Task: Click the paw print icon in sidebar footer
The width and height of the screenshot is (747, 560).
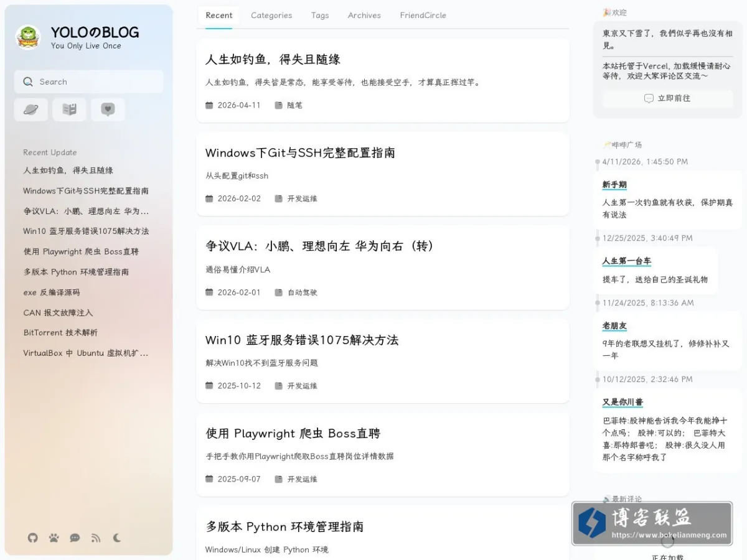Action: (54, 538)
